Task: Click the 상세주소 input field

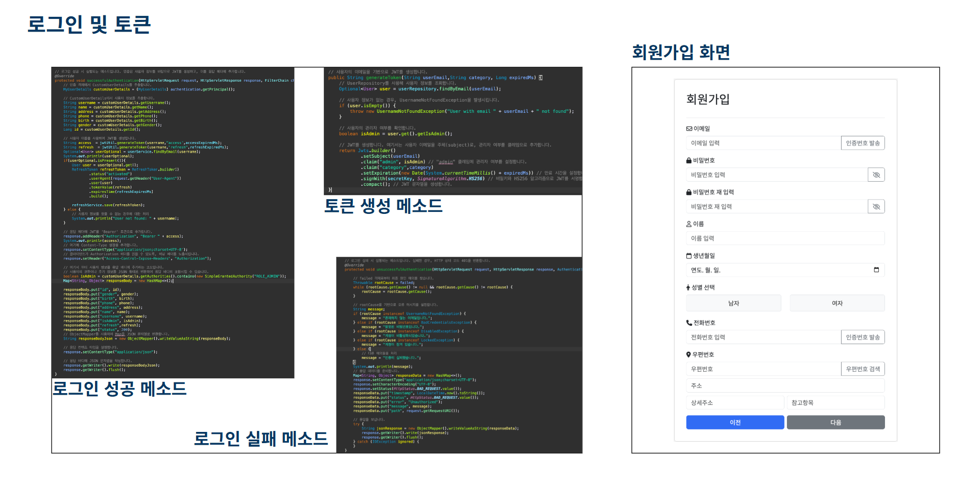Action: tap(734, 402)
